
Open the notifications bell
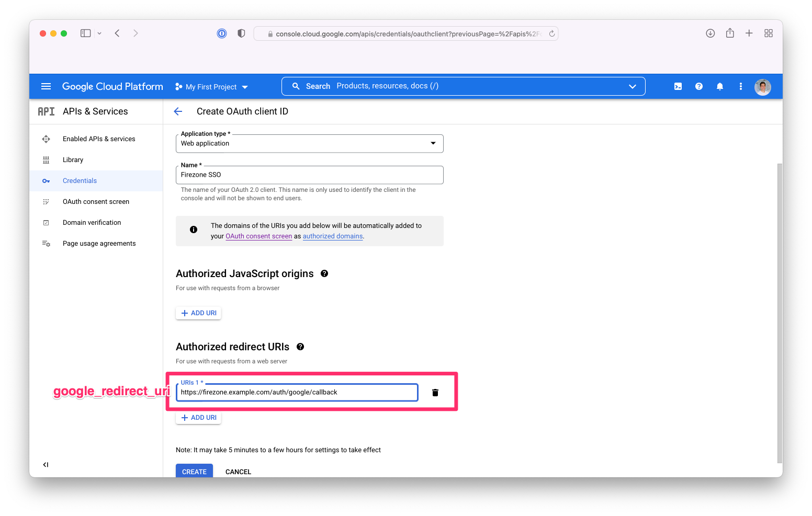tap(720, 86)
